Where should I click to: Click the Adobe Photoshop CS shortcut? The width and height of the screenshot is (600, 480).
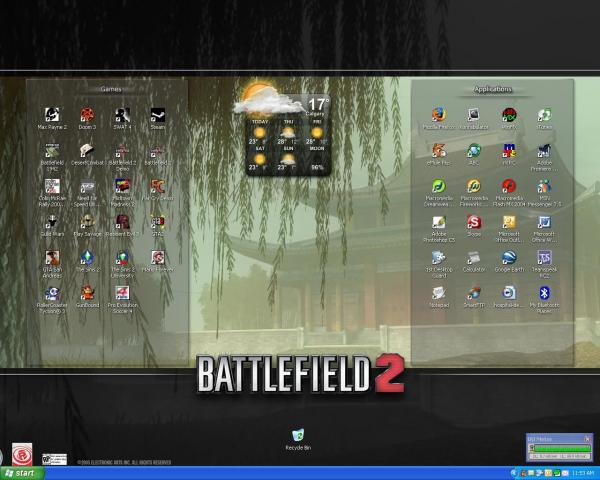click(x=439, y=222)
